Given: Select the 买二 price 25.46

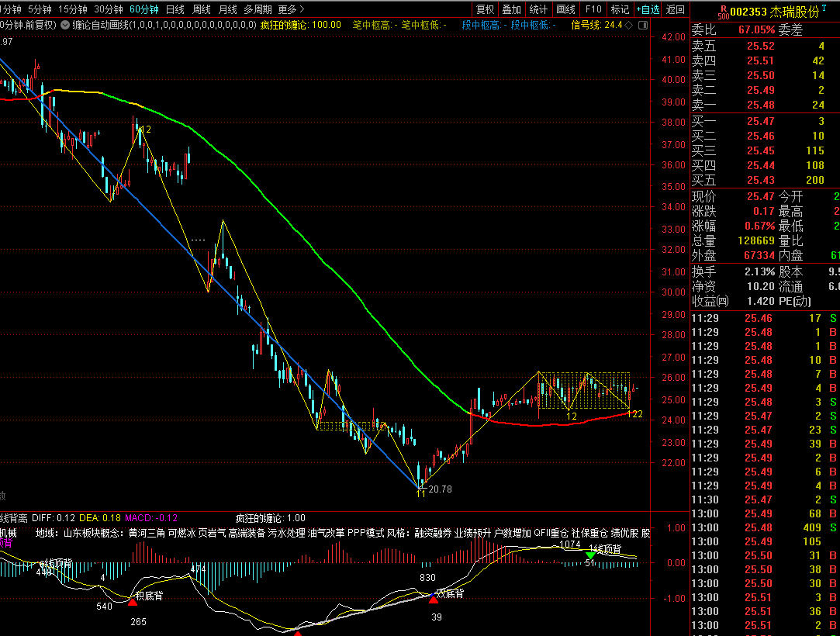Looking at the screenshot, I should click(x=761, y=136).
